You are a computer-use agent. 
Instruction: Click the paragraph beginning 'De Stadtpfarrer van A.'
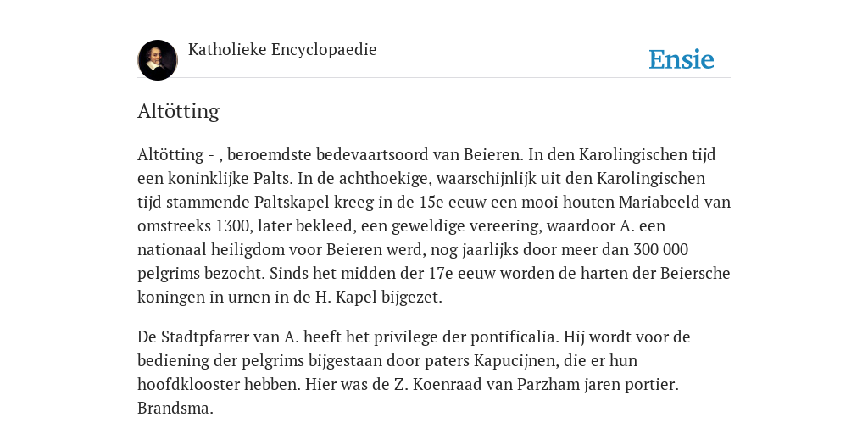pos(414,373)
